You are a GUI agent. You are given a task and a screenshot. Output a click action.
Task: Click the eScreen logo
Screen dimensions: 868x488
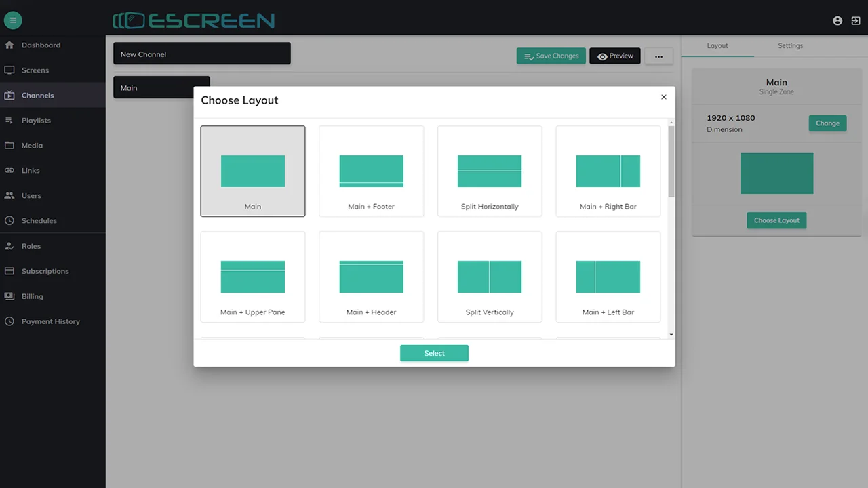pos(194,20)
